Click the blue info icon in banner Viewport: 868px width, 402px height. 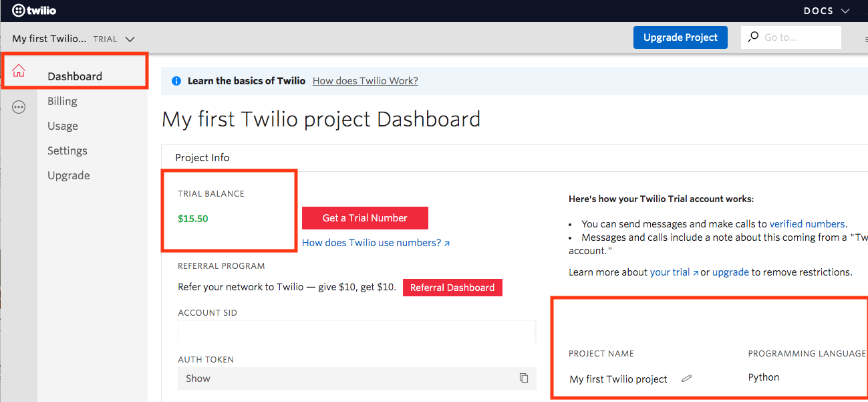[x=176, y=81]
